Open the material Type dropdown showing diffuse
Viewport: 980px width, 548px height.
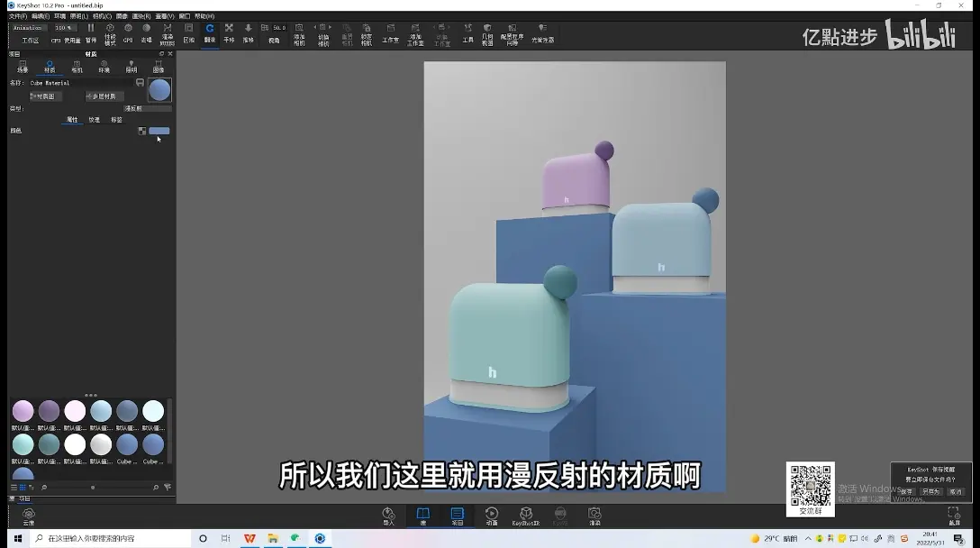148,108
